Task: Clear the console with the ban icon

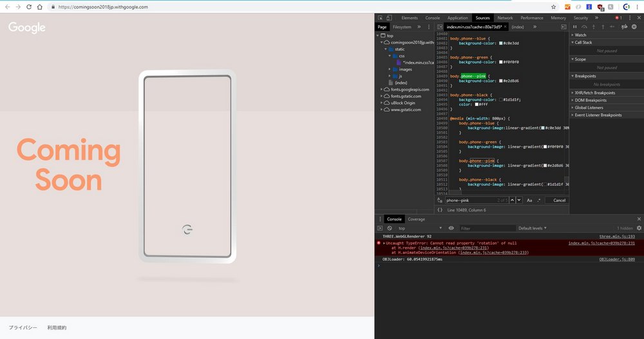Action: pyautogui.click(x=390, y=228)
